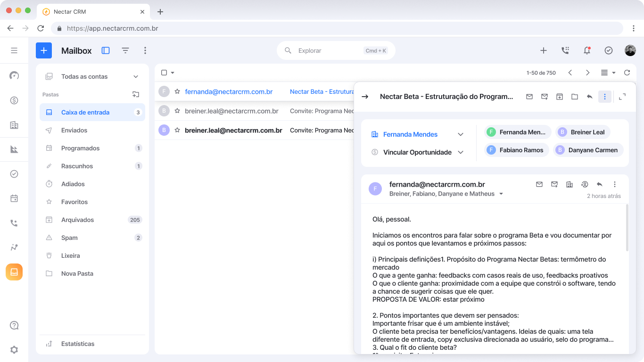Open the Nova Pasta folder
Viewport: 644px width, 362px height.
(92, 273)
